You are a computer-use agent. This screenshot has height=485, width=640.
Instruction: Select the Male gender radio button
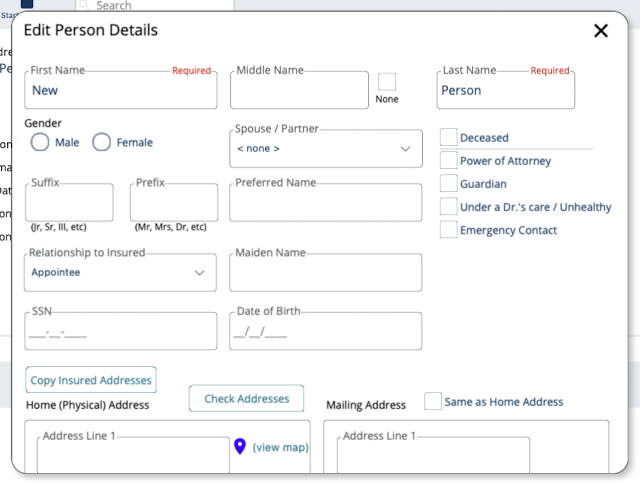40,142
